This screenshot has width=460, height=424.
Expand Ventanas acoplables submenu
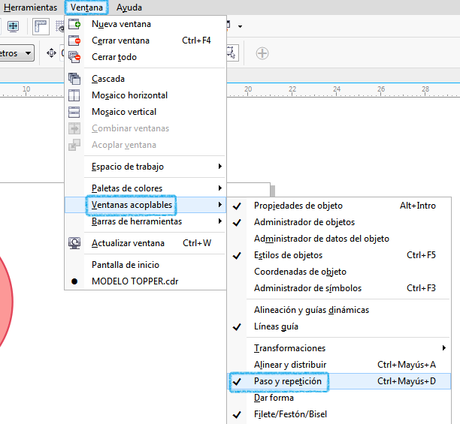pos(145,205)
